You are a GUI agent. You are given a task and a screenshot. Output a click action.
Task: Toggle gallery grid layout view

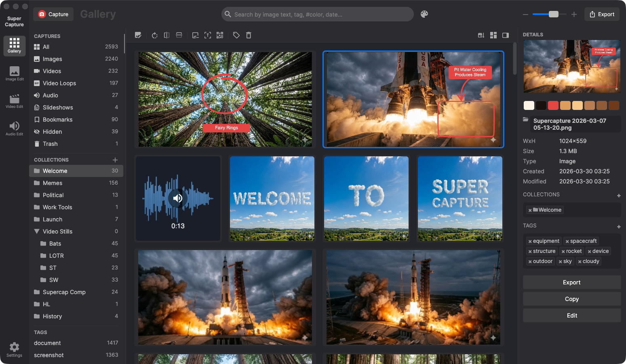(x=493, y=35)
